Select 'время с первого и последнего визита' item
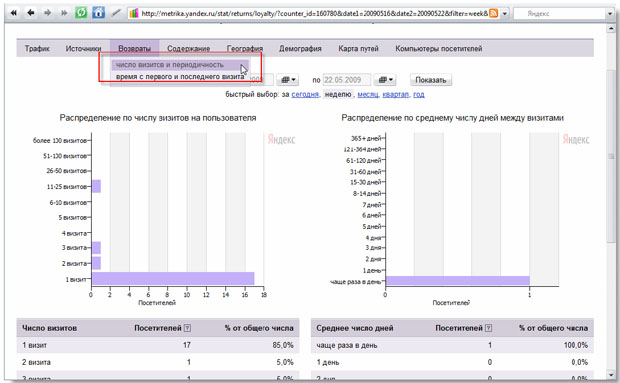The width and height of the screenshot is (620, 383). pos(180,77)
